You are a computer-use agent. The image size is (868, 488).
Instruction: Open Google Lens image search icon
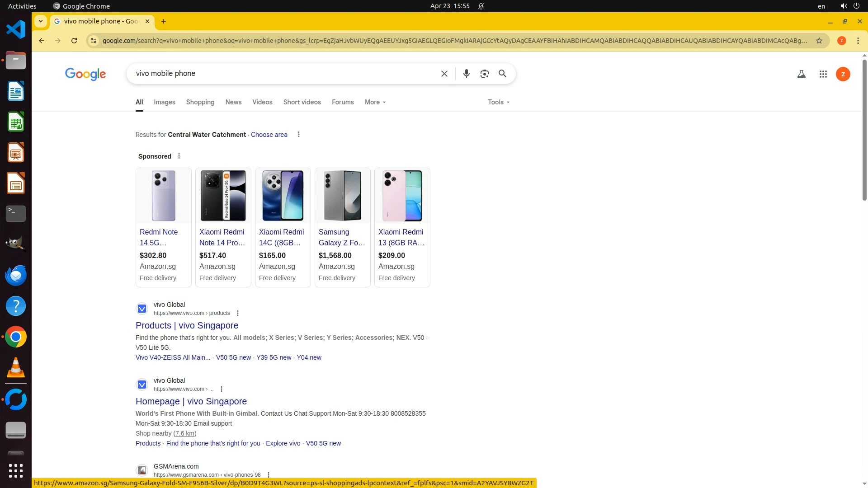pyautogui.click(x=484, y=74)
